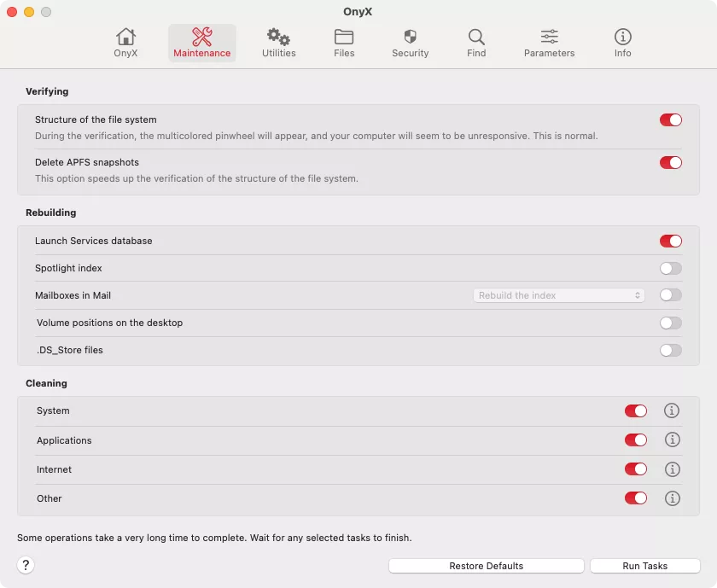
Task: Open the Rebuild the index dropdown
Action: coord(559,295)
